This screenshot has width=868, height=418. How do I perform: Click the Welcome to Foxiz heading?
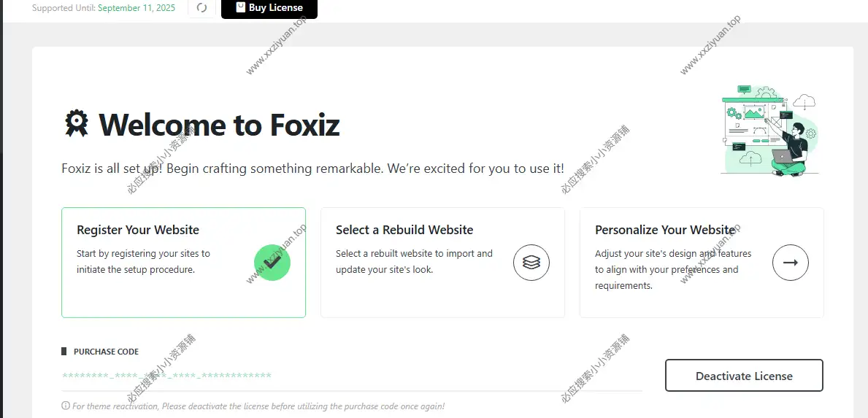point(219,125)
